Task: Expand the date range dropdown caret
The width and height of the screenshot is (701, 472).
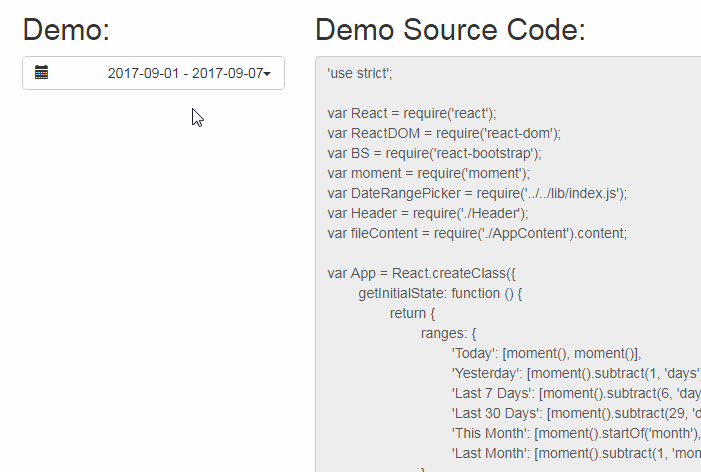Action: coord(267,73)
